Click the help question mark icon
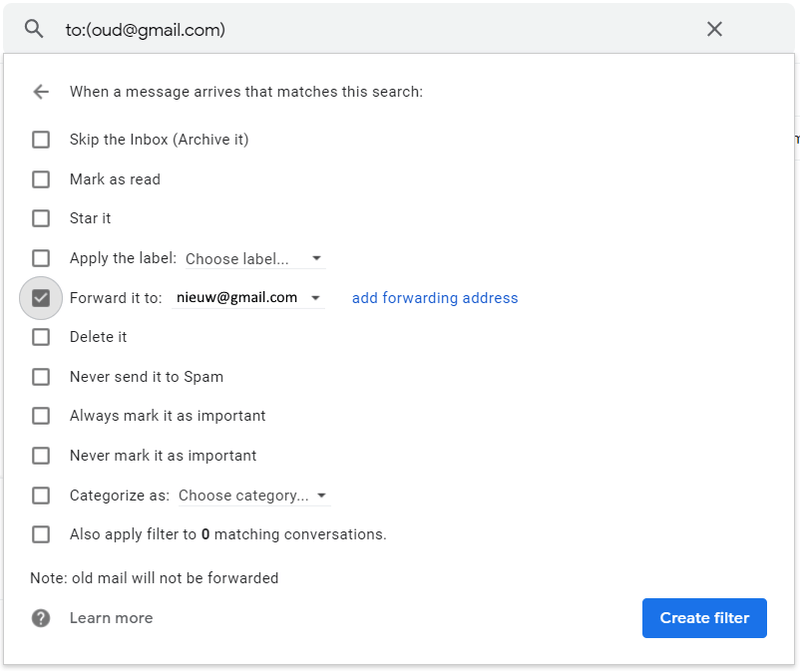Image resolution: width=800 pixels, height=671 pixels. tap(41, 618)
